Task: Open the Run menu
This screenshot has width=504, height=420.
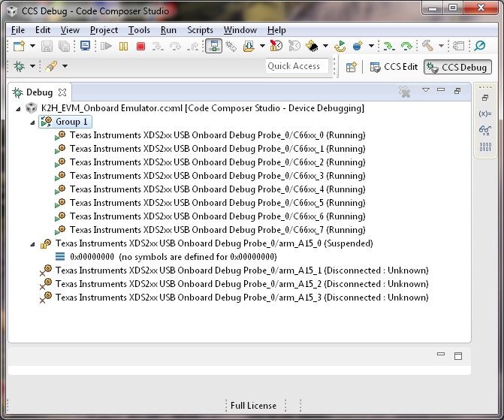Action: [168, 30]
